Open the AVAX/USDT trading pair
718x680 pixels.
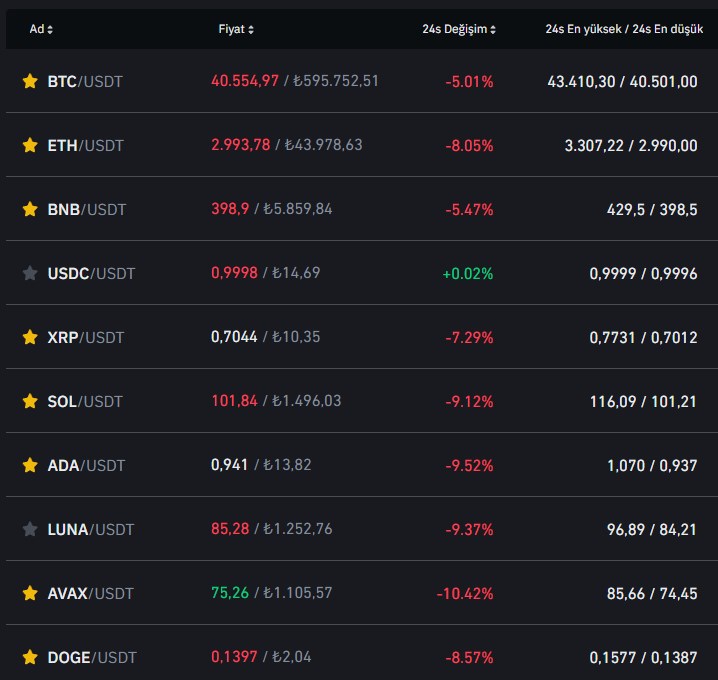pyautogui.click(x=91, y=593)
